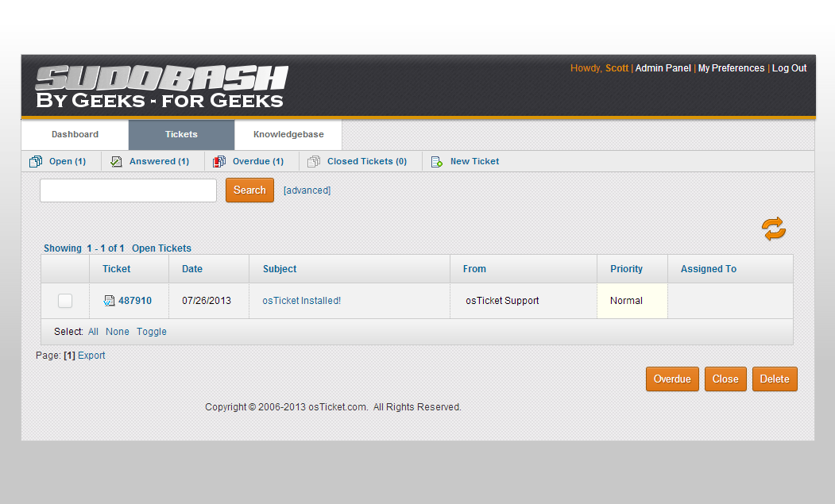Viewport: 835px width, 504px height.
Task: Click the Answered tickets icon
Action: [x=117, y=162]
